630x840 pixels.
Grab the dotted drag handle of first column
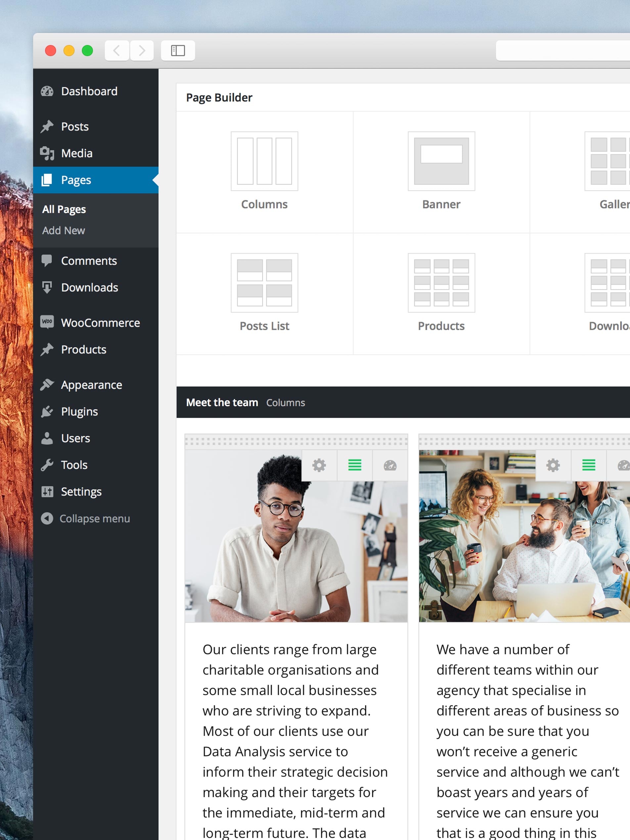tap(296, 442)
